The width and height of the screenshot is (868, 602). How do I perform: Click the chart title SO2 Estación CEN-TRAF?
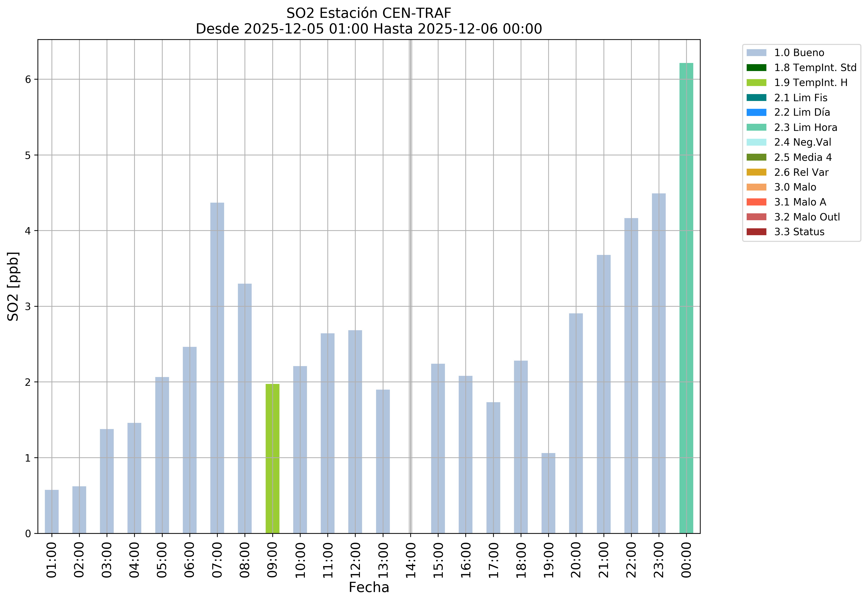pyautogui.click(x=369, y=13)
